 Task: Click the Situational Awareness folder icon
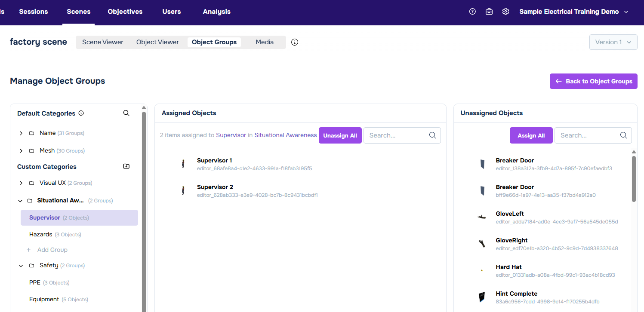30,201
